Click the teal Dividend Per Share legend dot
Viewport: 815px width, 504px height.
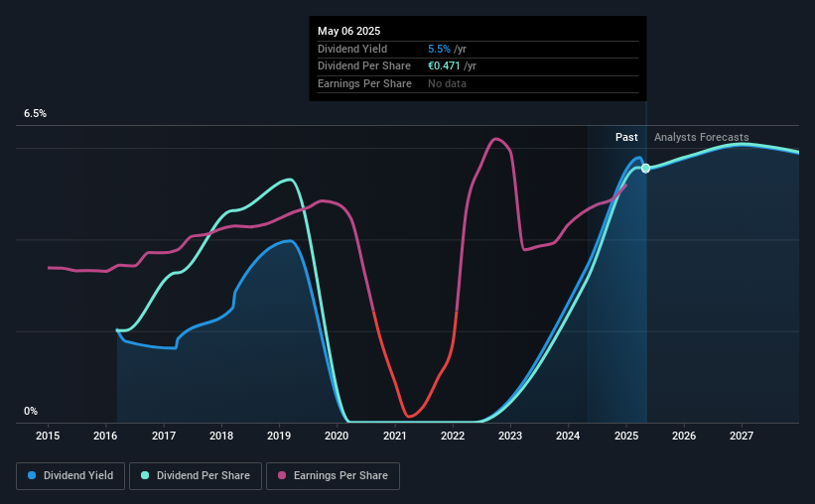145,475
